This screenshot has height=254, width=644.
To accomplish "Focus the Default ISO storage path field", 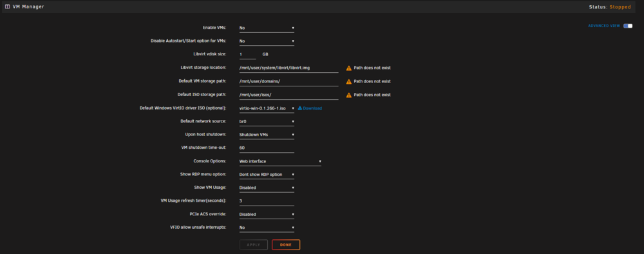I will pyautogui.click(x=289, y=95).
